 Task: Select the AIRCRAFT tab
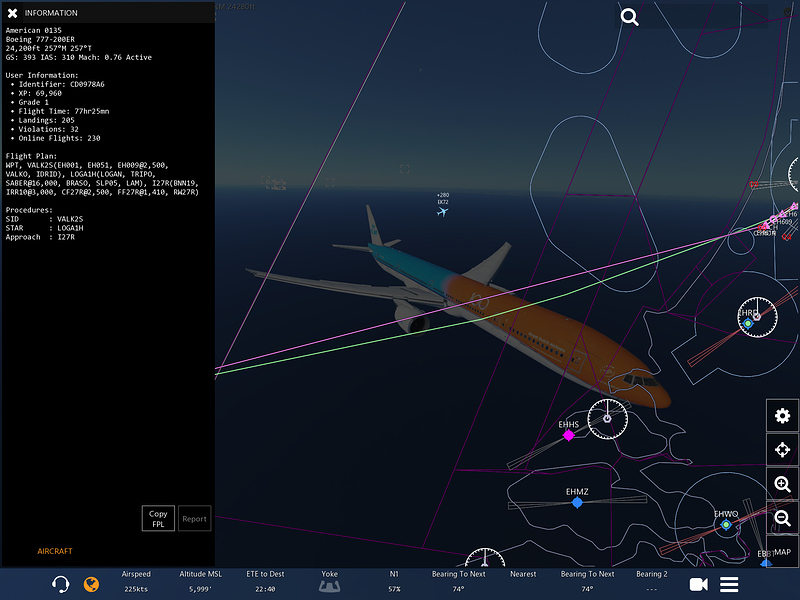(x=55, y=551)
